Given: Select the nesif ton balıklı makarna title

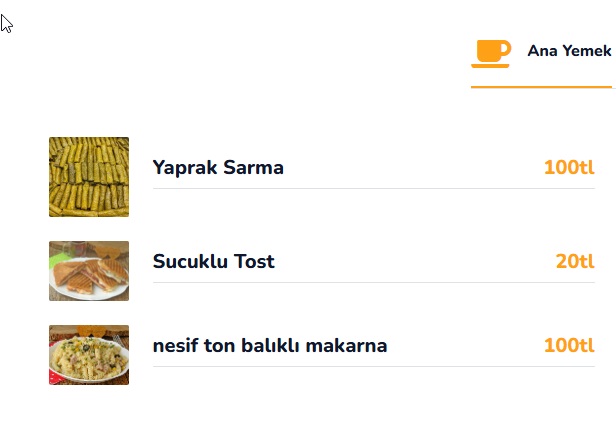Looking at the screenshot, I should click(x=269, y=346).
